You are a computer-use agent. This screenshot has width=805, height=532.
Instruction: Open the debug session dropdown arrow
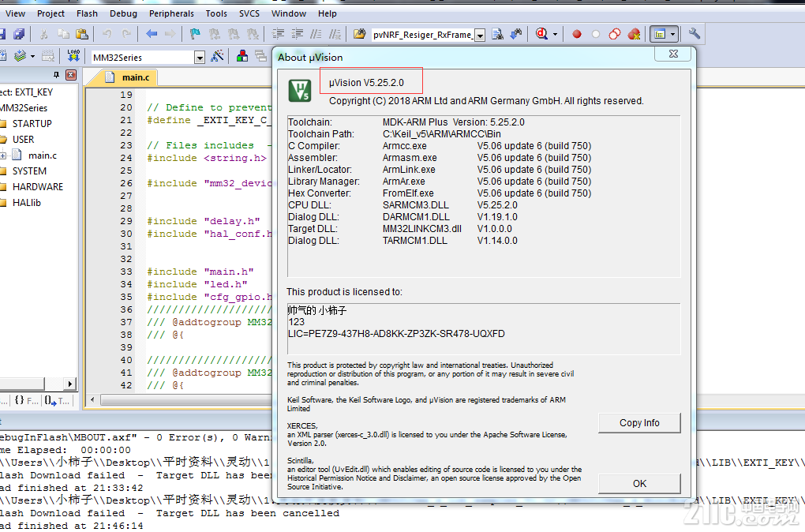pos(555,35)
